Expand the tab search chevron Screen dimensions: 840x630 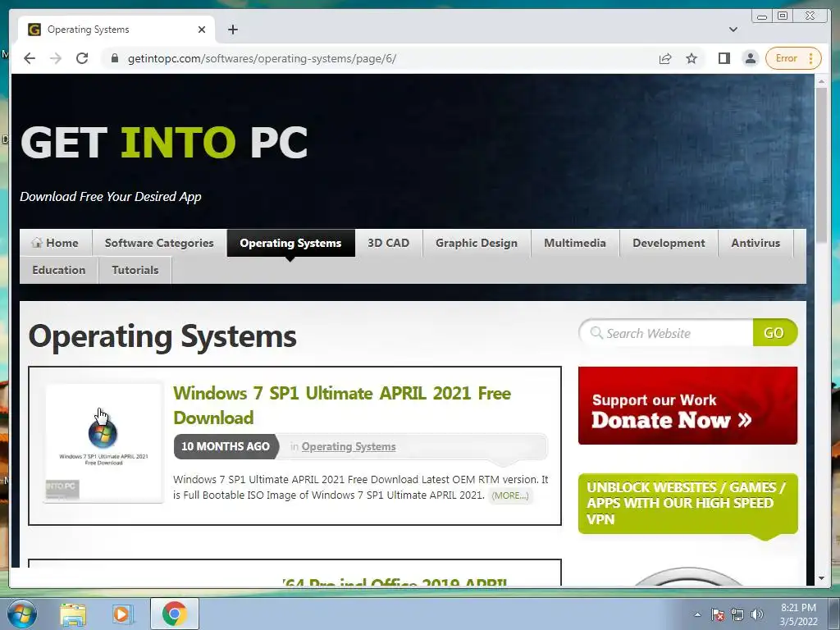click(733, 30)
